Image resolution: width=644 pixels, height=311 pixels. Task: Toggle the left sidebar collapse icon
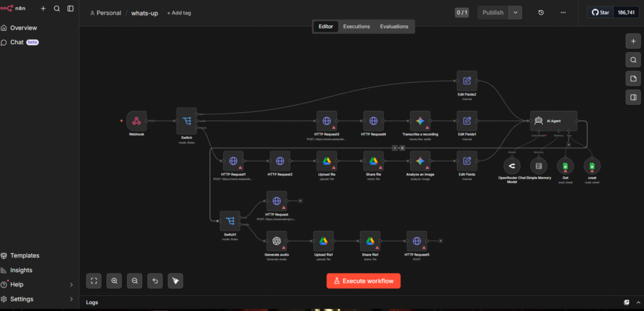[x=70, y=9]
